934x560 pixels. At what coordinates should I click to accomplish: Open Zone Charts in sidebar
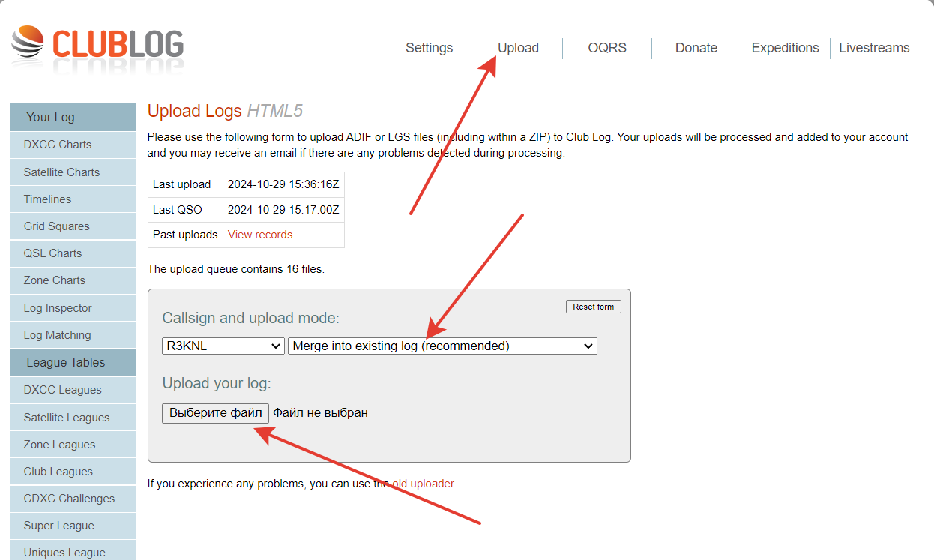click(x=73, y=280)
